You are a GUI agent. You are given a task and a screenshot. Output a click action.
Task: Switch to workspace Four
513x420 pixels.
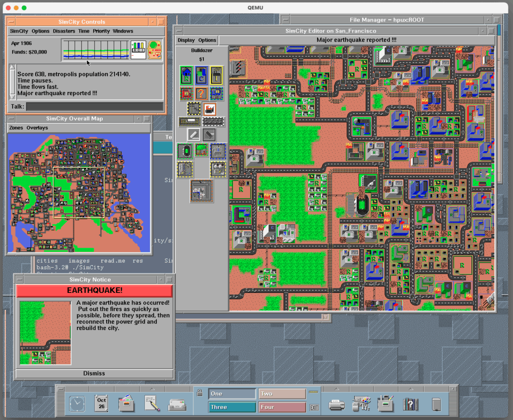[x=282, y=407]
